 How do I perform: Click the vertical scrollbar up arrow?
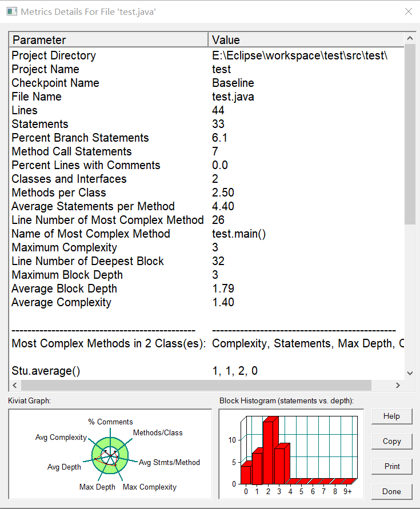[410, 38]
